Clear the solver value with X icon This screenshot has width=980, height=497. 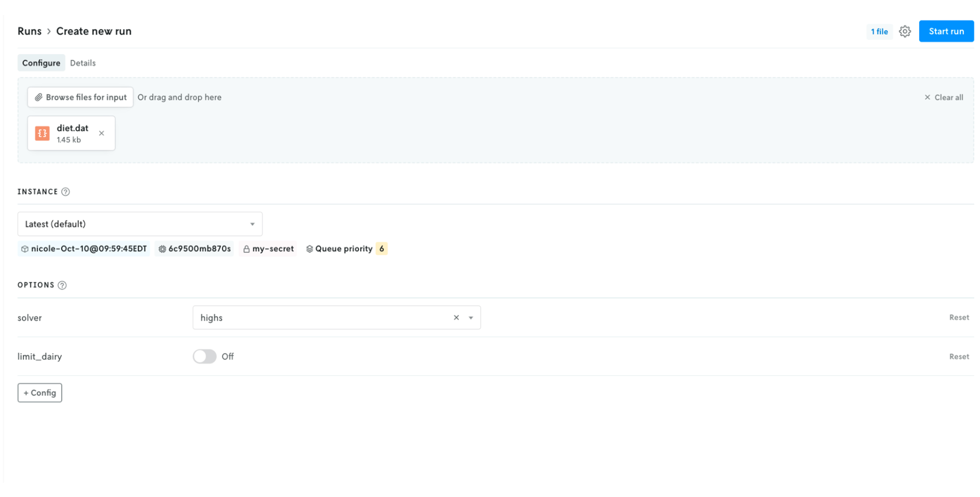tap(456, 318)
